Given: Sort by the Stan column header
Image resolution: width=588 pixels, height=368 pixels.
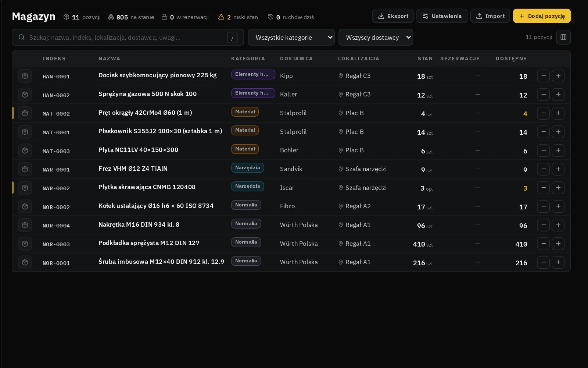Looking at the screenshot, I should [x=425, y=59].
